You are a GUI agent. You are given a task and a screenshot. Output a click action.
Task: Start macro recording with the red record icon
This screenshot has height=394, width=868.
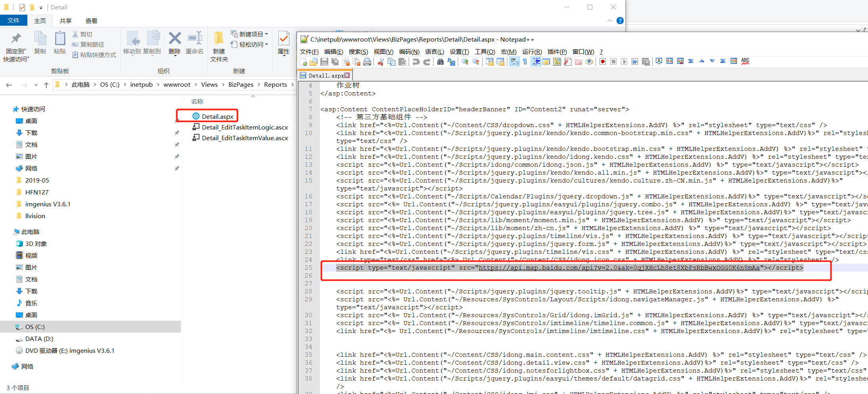point(603,62)
